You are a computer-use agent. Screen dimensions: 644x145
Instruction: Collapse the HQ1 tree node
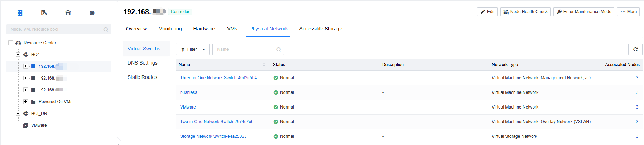click(x=18, y=55)
